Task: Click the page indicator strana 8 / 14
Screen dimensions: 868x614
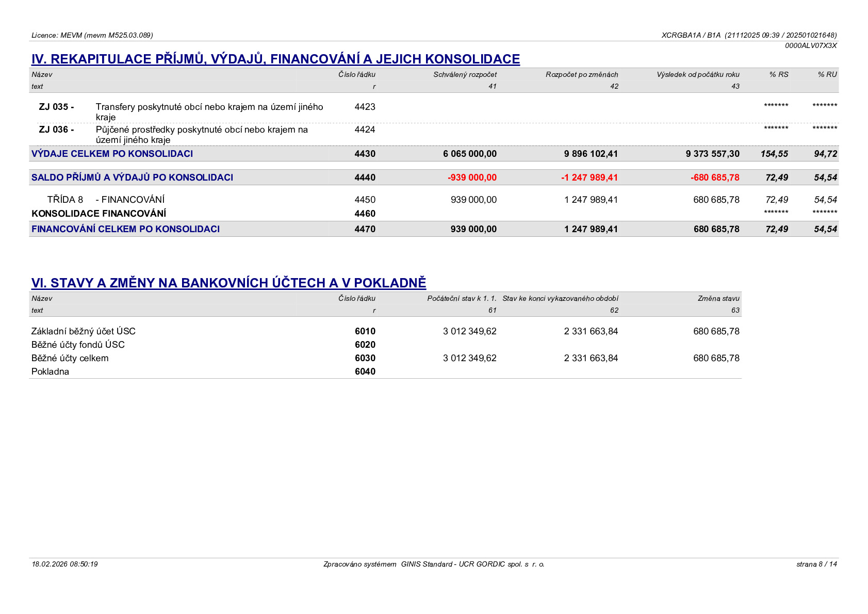Action: 816,564
